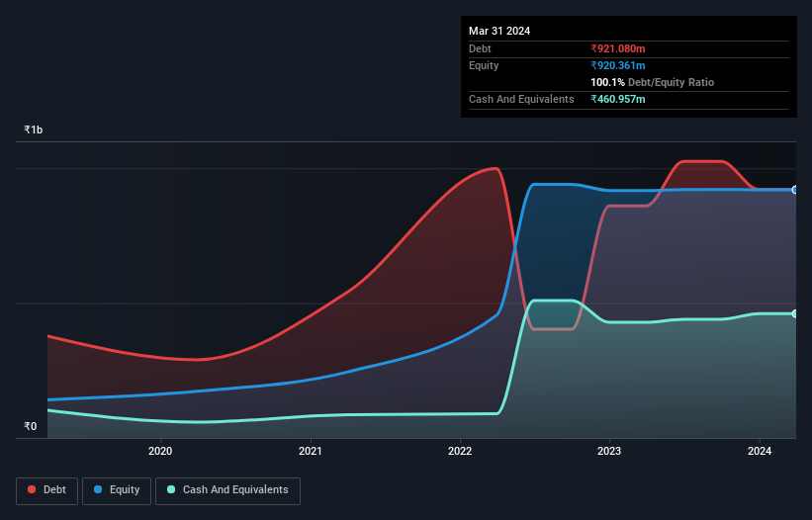
Task: Click the Equity label in tooltip
Action: [484, 65]
